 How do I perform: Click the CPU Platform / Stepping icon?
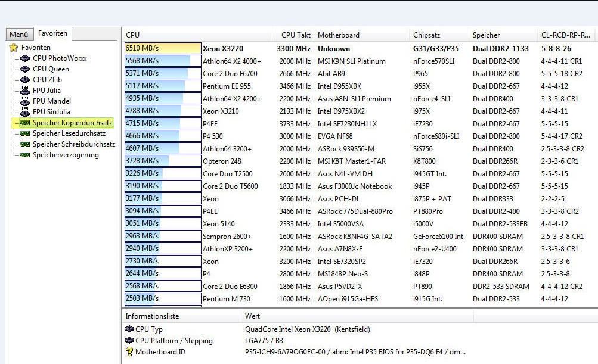click(x=129, y=340)
